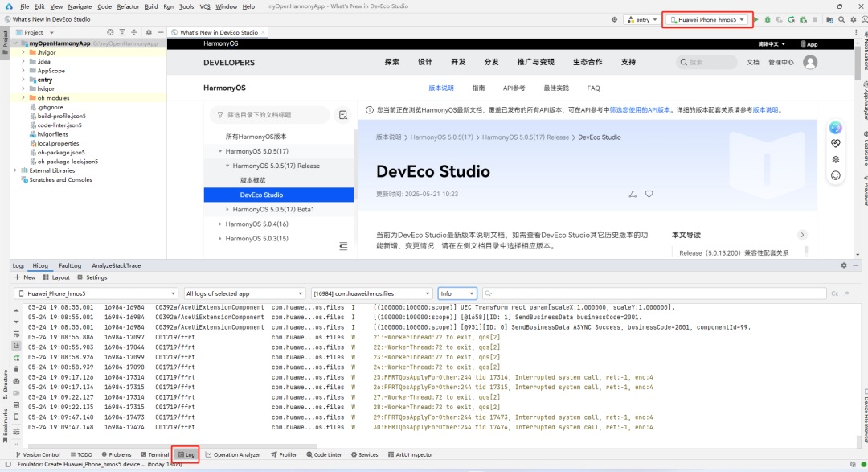Click the log horizontal scrollbar

click(173, 445)
